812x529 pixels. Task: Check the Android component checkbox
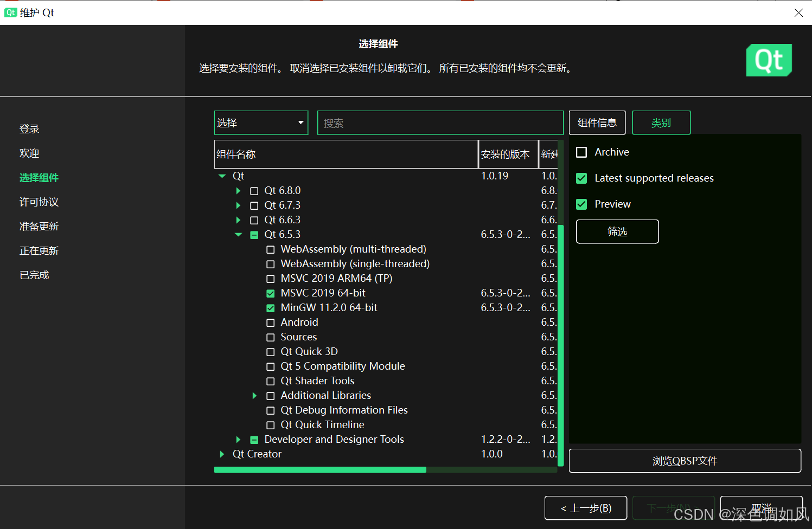270,322
